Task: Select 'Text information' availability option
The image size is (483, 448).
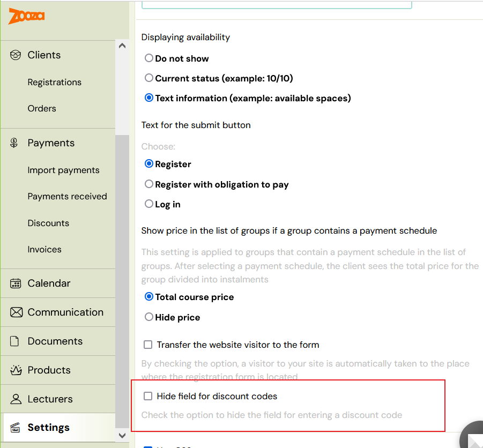Action: coord(149,98)
